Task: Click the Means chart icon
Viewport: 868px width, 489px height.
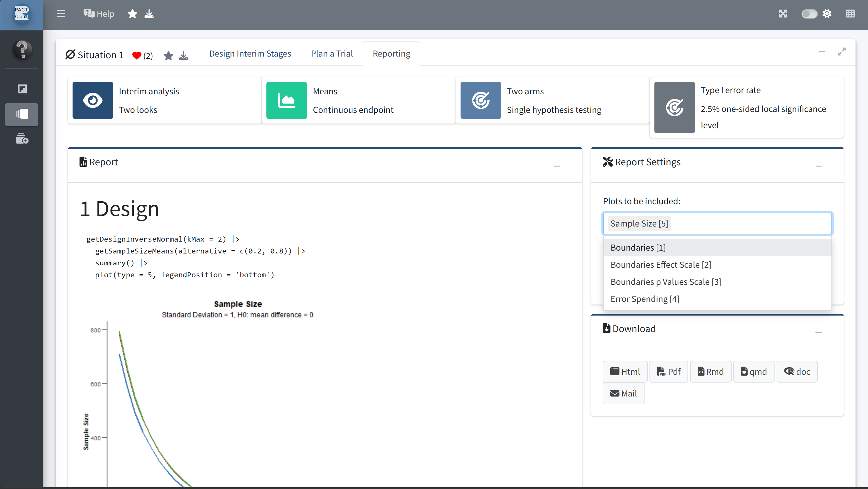Action: (287, 100)
